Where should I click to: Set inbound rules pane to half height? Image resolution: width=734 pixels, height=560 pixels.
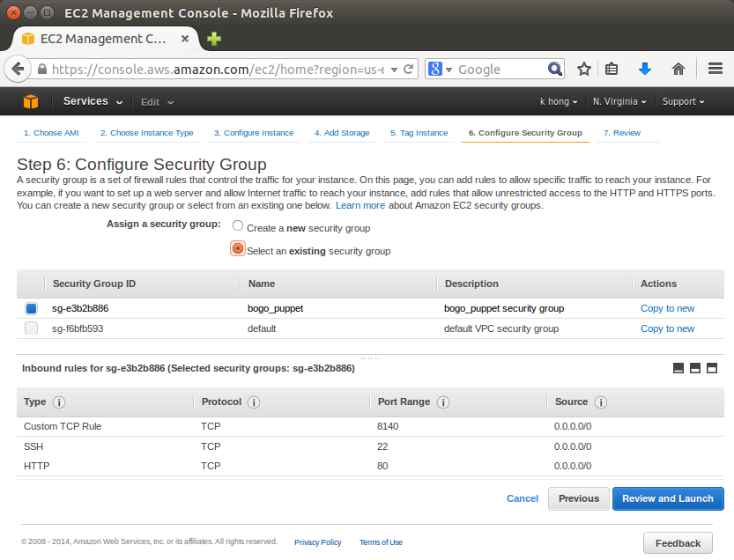pyautogui.click(x=695, y=368)
